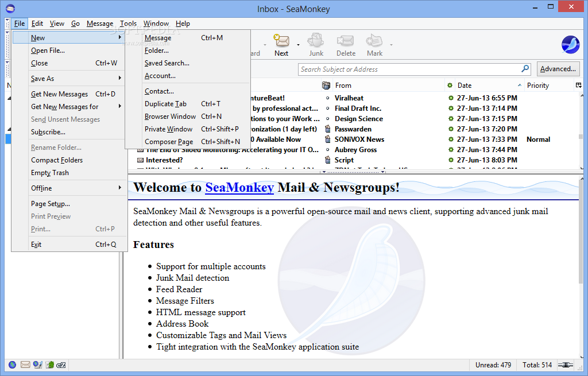The image size is (588, 376).
Task: Click attachment indicator of Passwarden message
Action: pyautogui.click(x=327, y=129)
